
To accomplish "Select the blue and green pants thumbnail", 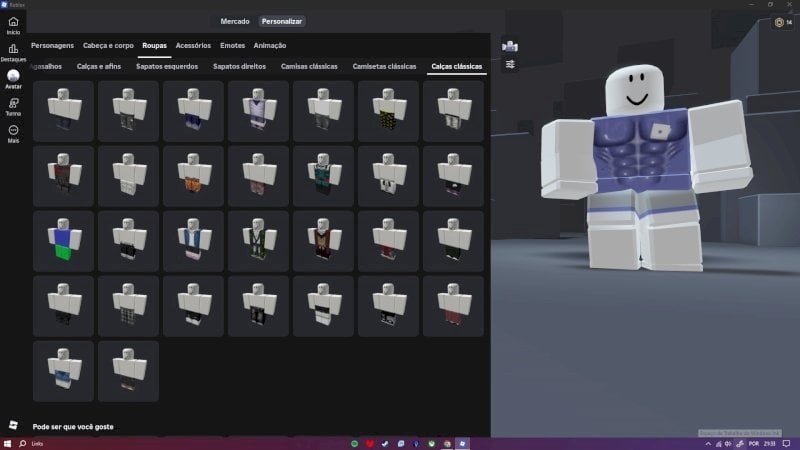I will point(63,241).
